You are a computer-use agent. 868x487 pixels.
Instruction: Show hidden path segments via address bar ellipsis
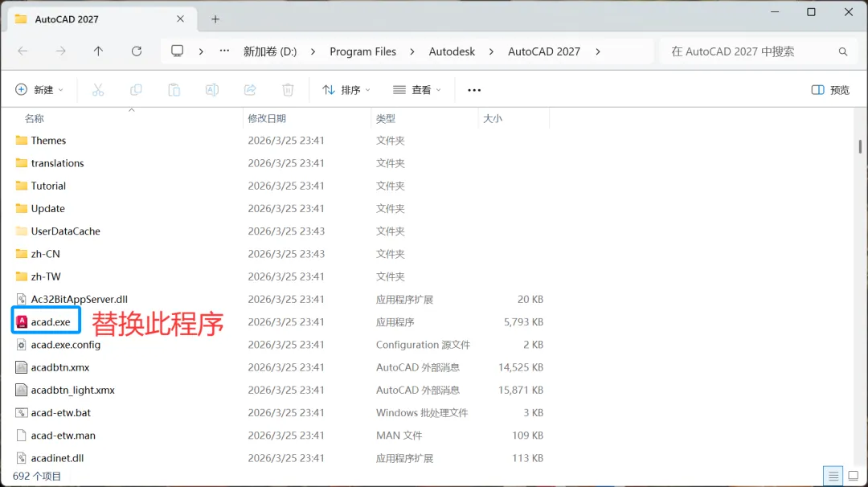point(224,51)
